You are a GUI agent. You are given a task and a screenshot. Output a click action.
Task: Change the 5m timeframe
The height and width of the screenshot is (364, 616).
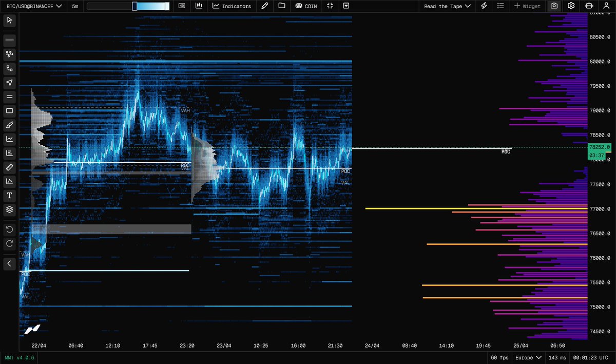75,6
